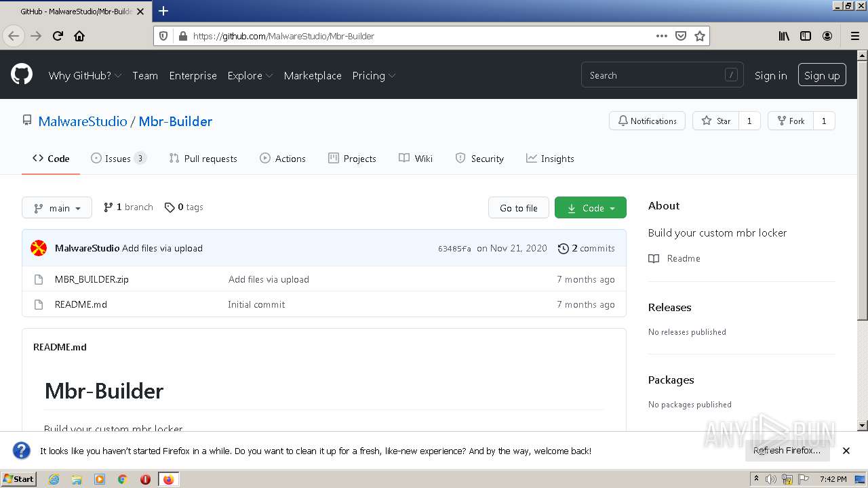
Task: Focus the GitHub search field
Action: [662, 75]
